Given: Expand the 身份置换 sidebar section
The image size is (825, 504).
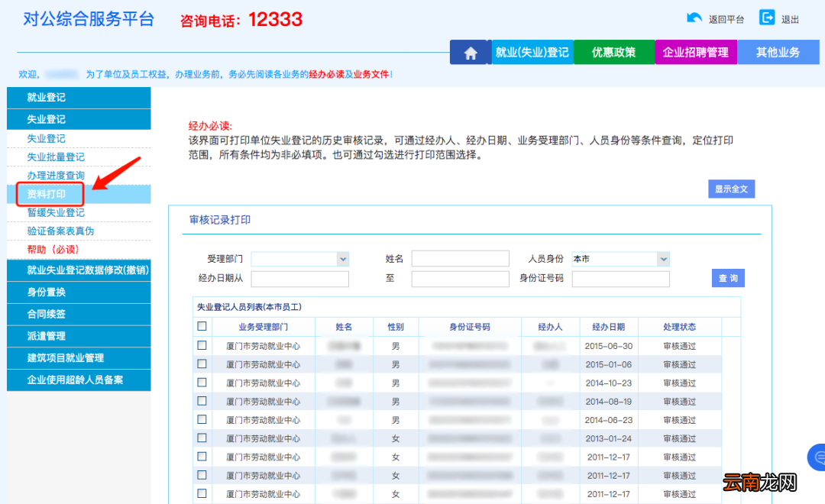Looking at the screenshot, I should coord(79,292).
